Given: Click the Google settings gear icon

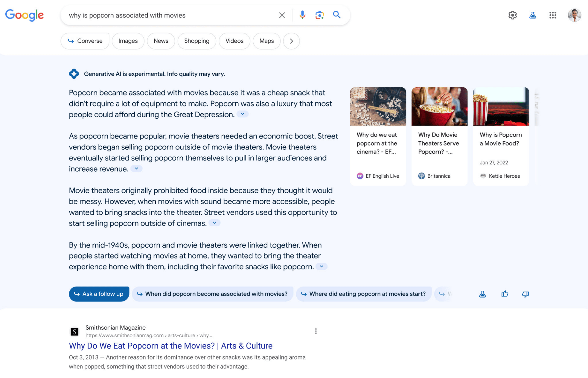Looking at the screenshot, I should [x=513, y=16].
